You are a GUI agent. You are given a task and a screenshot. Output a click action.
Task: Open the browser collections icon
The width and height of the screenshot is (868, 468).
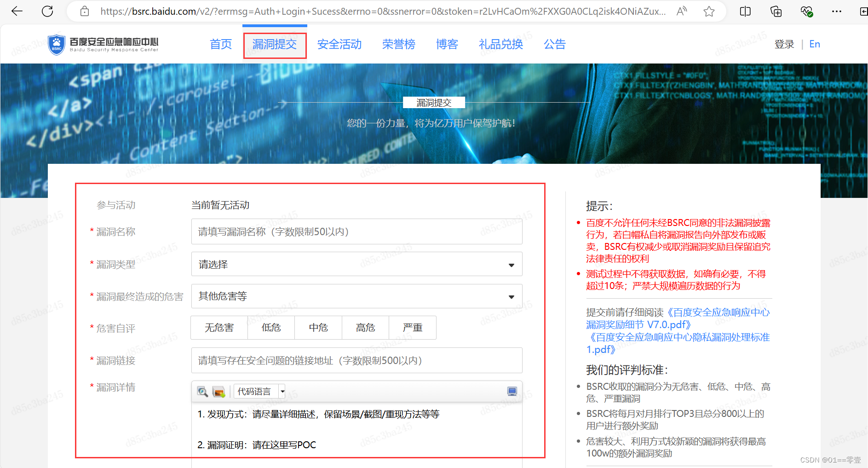[776, 11]
